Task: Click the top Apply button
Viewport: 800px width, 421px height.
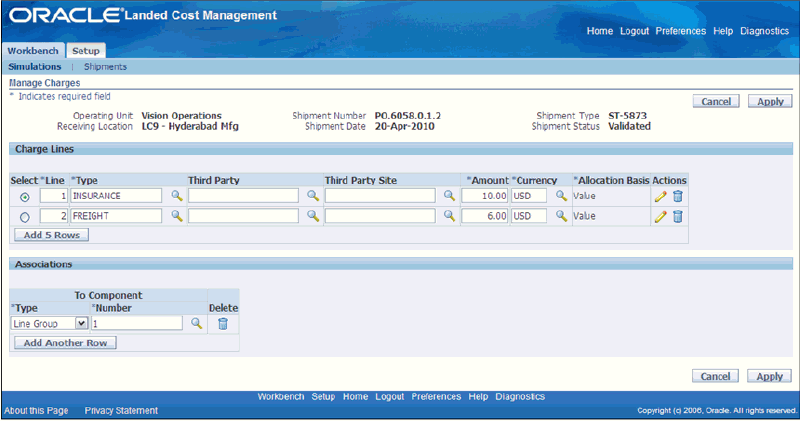Action: [770, 102]
